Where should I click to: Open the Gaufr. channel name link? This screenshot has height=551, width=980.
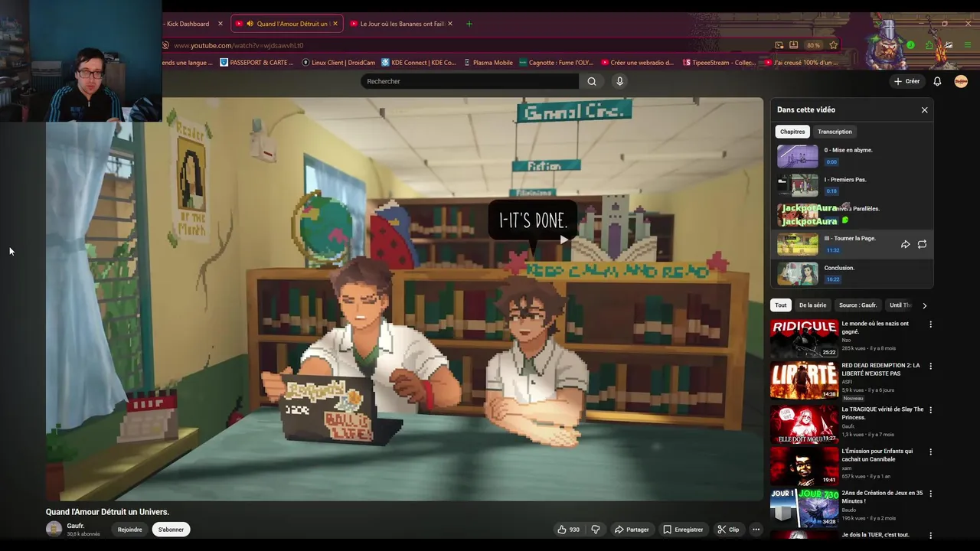coord(76,526)
